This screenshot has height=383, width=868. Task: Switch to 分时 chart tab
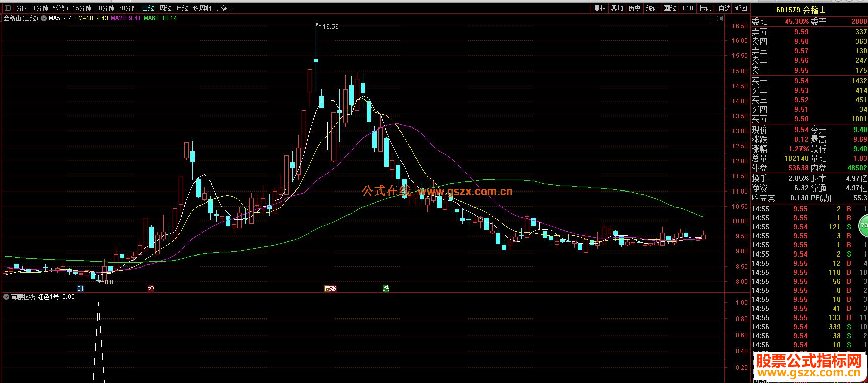(x=22, y=8)
